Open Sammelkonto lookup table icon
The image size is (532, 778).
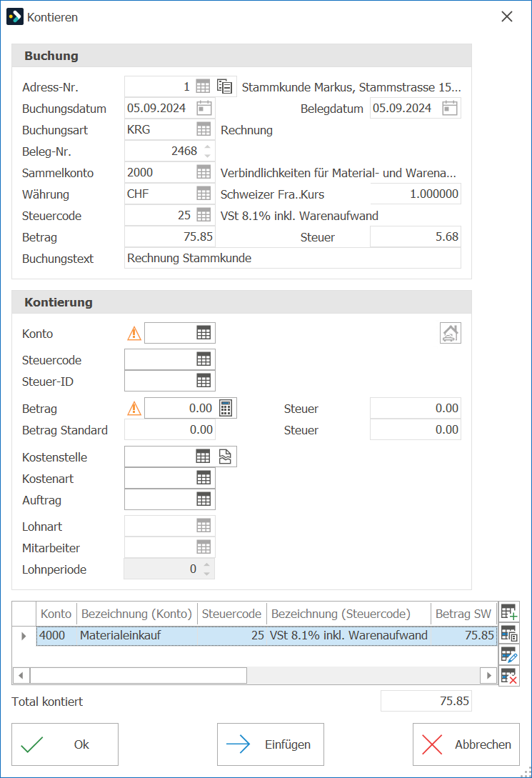click(204, 172)
